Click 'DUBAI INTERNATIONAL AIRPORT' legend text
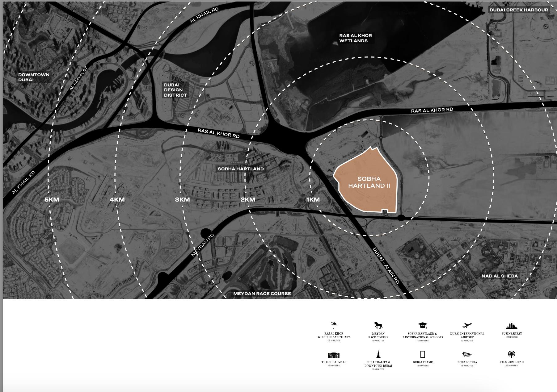 pyautogui.click(x=467, y=336)
